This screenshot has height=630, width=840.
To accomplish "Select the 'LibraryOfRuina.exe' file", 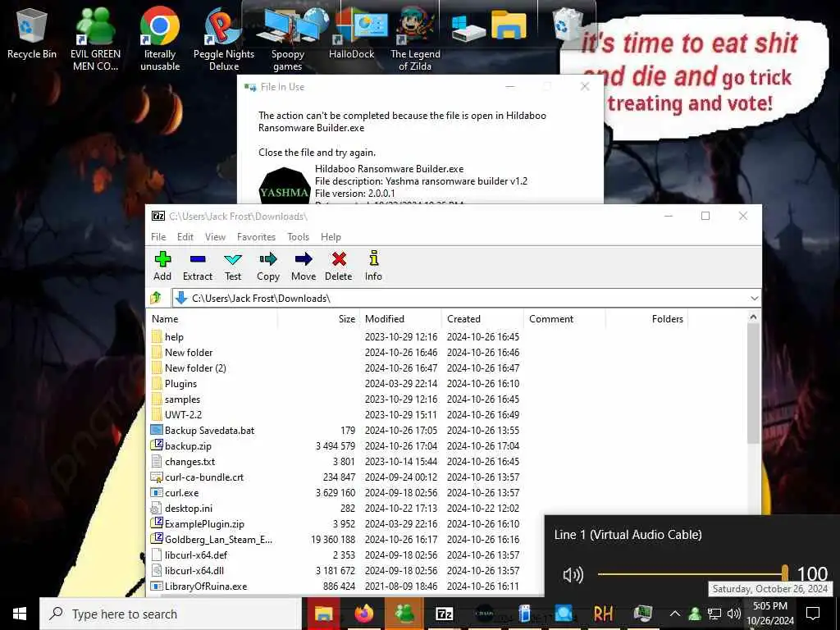I will pos(336,586).
